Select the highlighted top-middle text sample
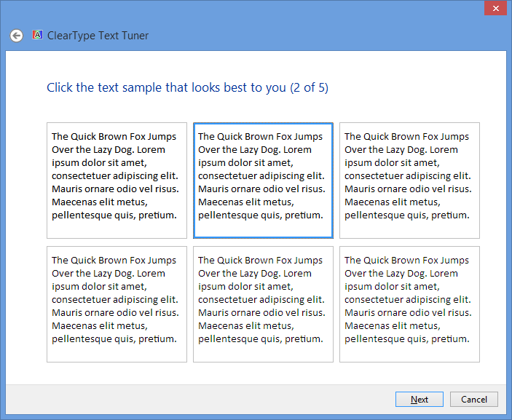 click(263, 180)
